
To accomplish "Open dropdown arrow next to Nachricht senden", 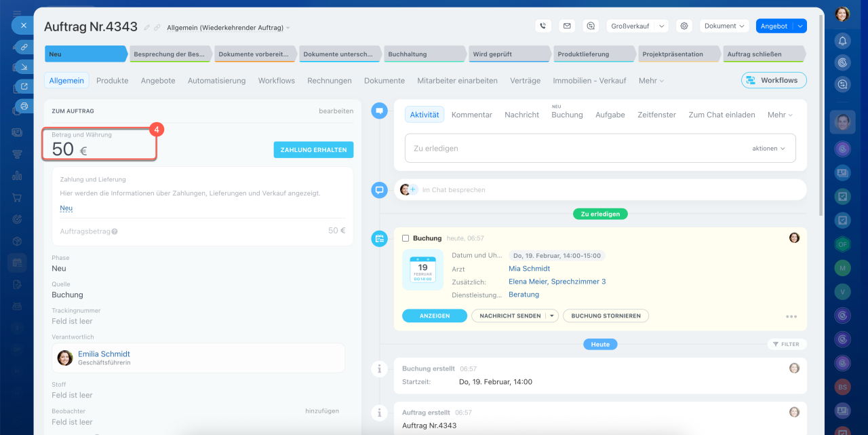I will tap(552, 316).
